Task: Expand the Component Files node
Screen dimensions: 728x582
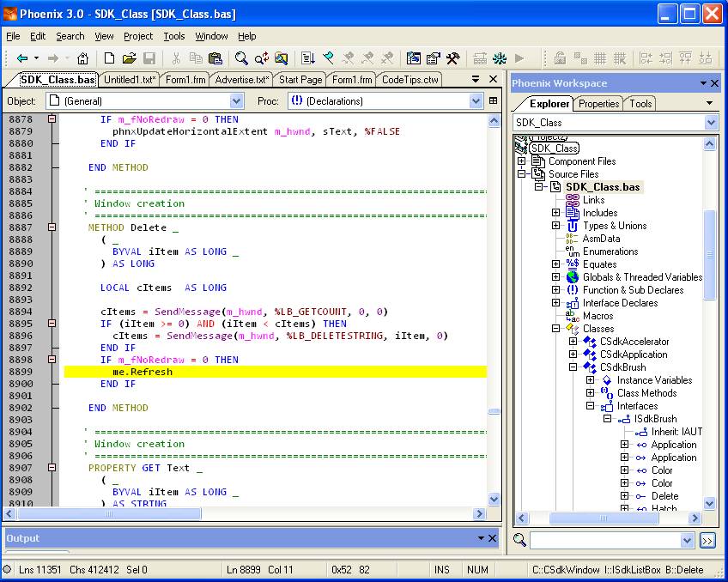Action: point(522,161)
